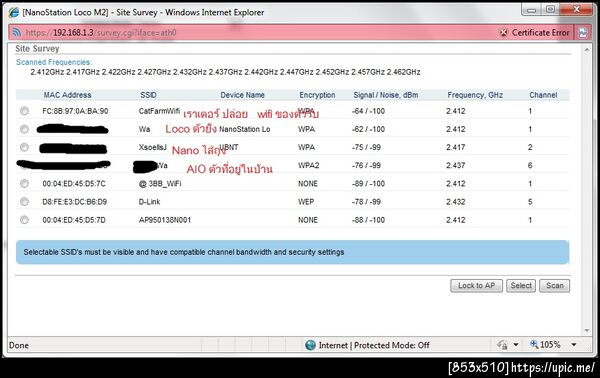Click scrollbar down arrow on the page

point(587,331)
